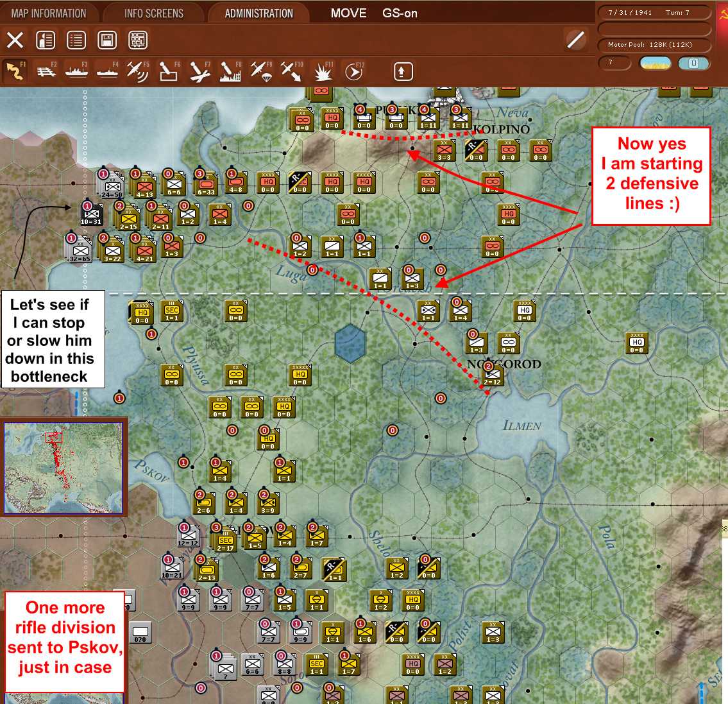Select Naval Transport mode (F3) icon

click(x=76, y=71)
